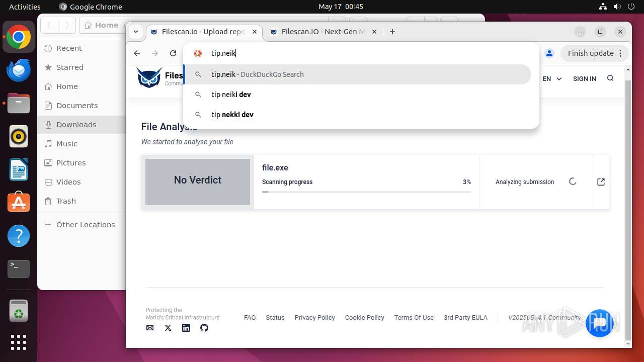Reload the current page
644x362 pixels.
[x=173, y=53]
